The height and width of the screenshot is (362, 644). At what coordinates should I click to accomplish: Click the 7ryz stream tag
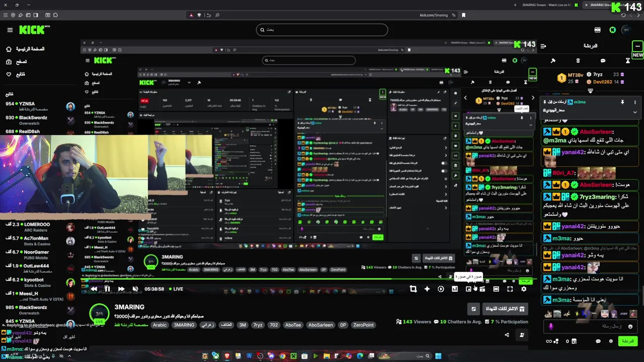click(x=258, y=325)
